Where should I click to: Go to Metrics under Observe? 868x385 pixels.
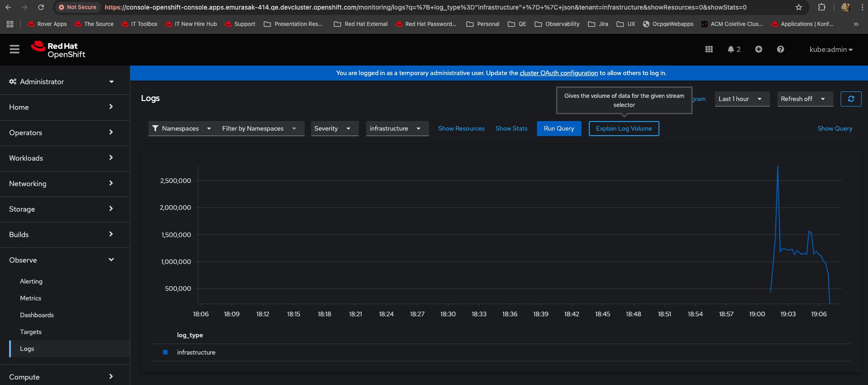[31, 298]
